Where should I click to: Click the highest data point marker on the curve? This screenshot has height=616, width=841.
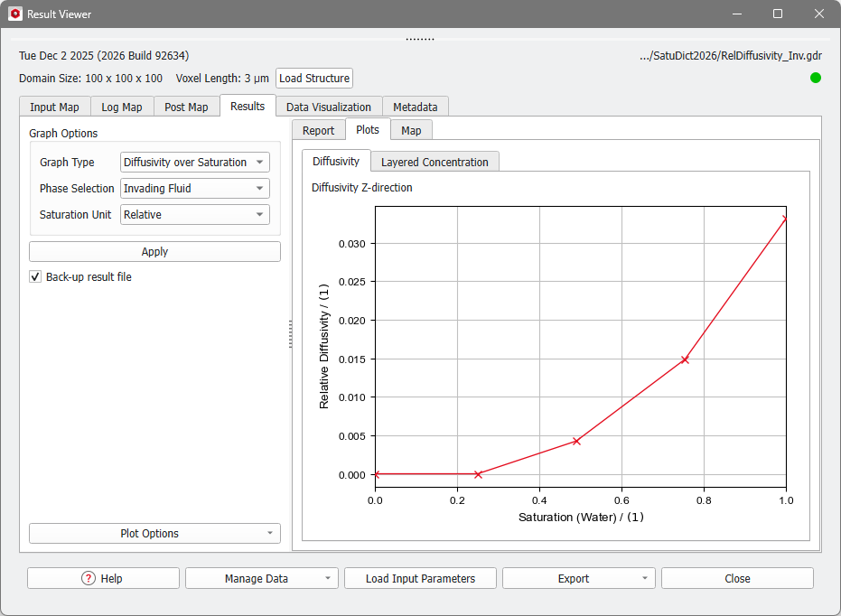784,217
